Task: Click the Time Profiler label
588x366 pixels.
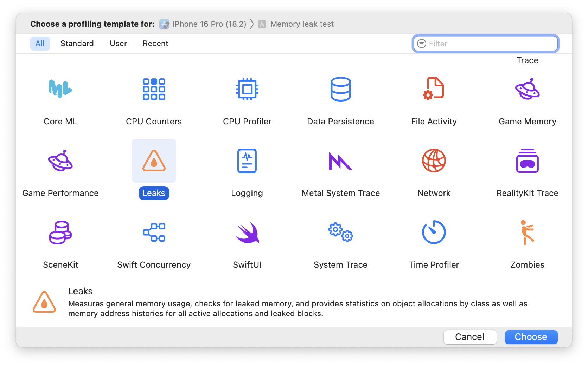Action: pos(434,265)
